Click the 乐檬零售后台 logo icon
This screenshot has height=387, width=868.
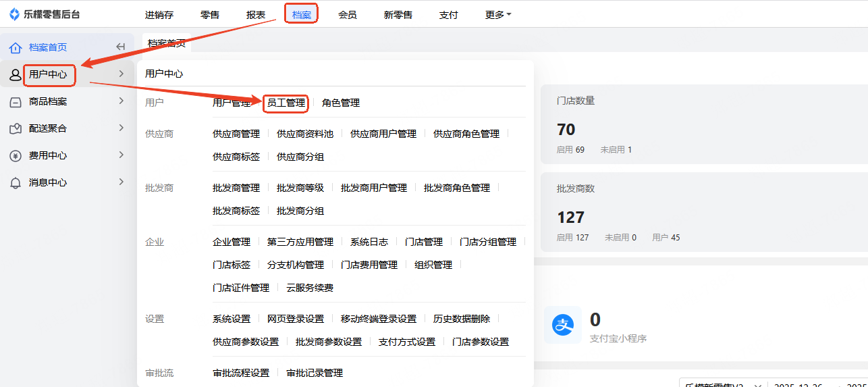(x=14, y=14)
